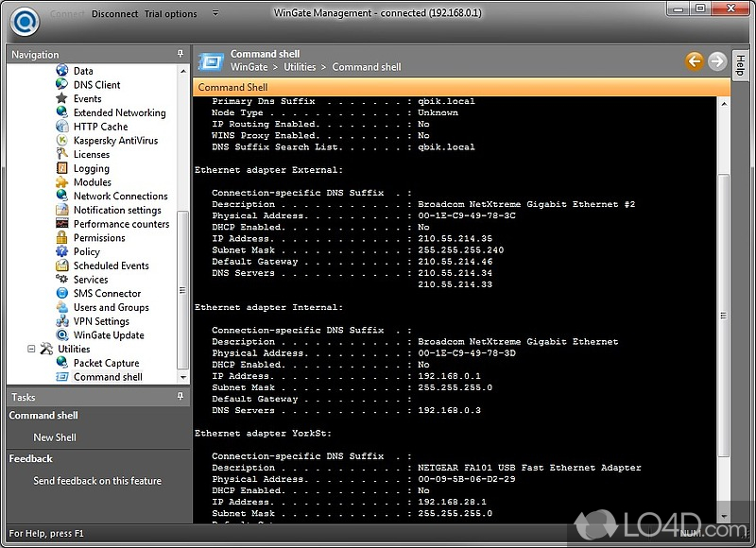Start a New Shell from Tasks
The image size is (756, 548).
click(55, 437)
